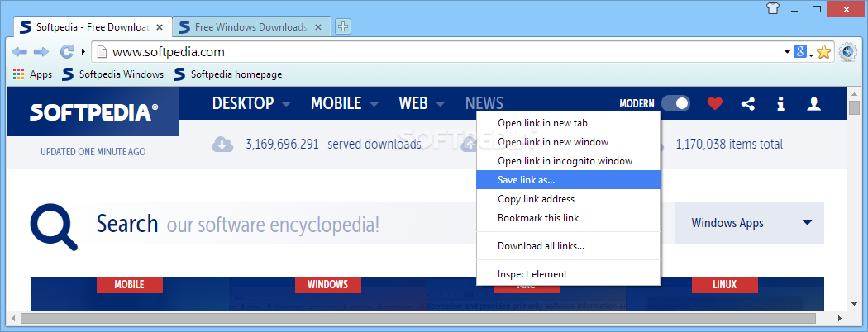This screenshot has height=332, width=868.
Task: Click the vertical scrollbar thumb
Action: pos(854,107)
